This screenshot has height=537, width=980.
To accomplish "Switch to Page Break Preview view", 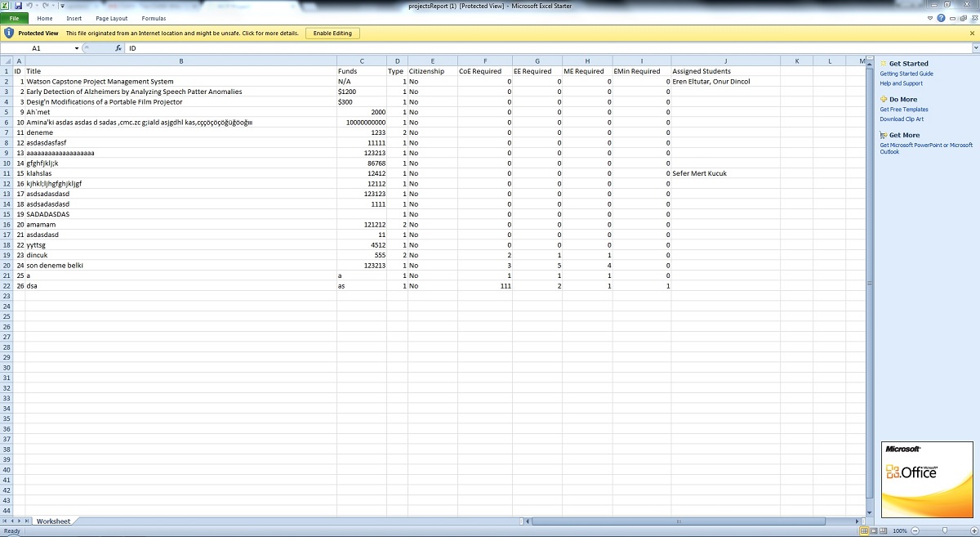I will click(884, 530).
